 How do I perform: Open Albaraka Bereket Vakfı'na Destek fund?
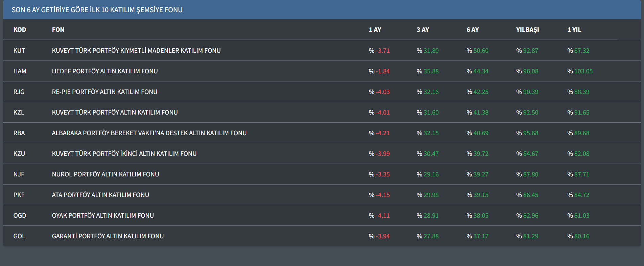click(x=149, y=133)
